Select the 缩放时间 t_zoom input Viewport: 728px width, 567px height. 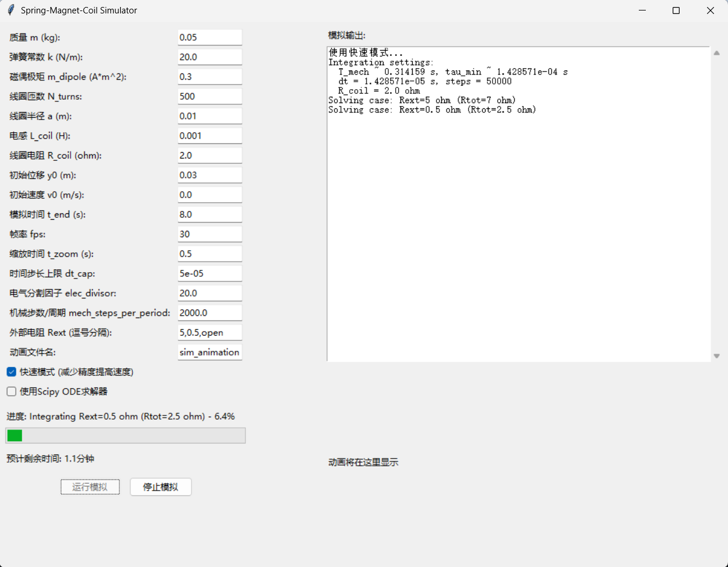click(210, 254)
